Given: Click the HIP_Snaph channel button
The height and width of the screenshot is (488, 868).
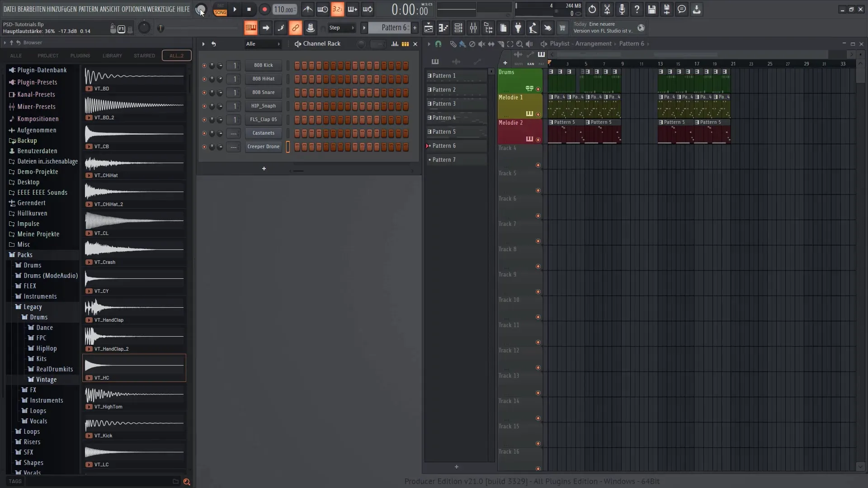Looking at the screenshot, I should click(x=264, y=106).
